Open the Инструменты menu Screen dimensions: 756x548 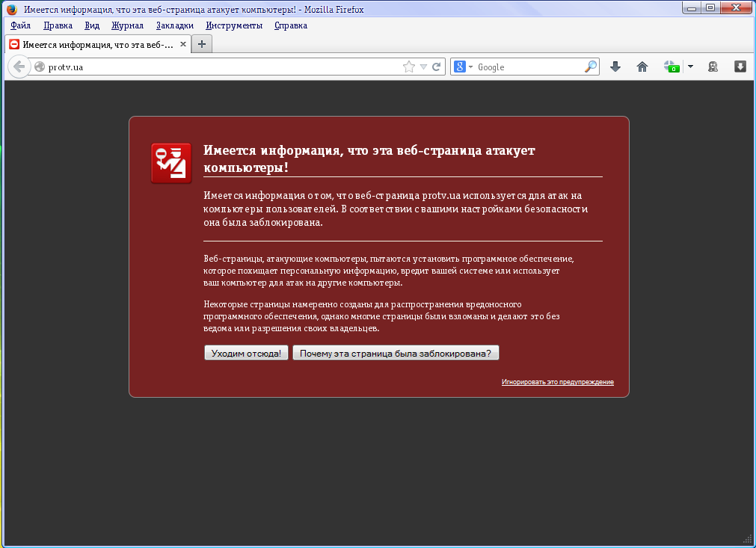click(x=234, y=25)
